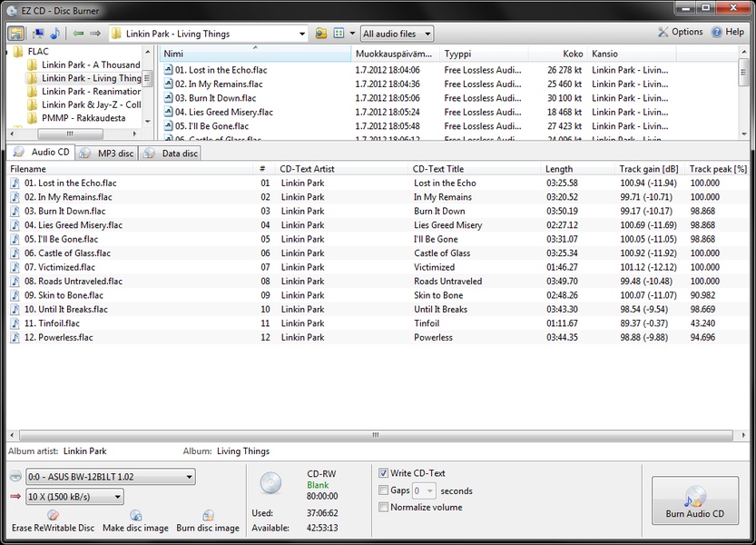This screenshot has height=545, width=756.
Task: Click the Erase ReWritable Disc icon
Action: (53, 515)
